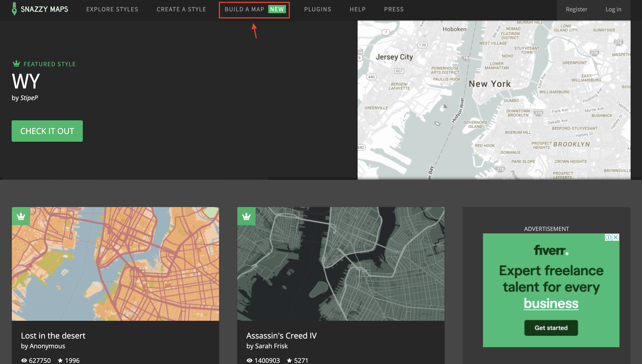This screenshot has width=642, height=364.
Task: Open Lost in the desert map thumbnail
Action: click(115, 264)
